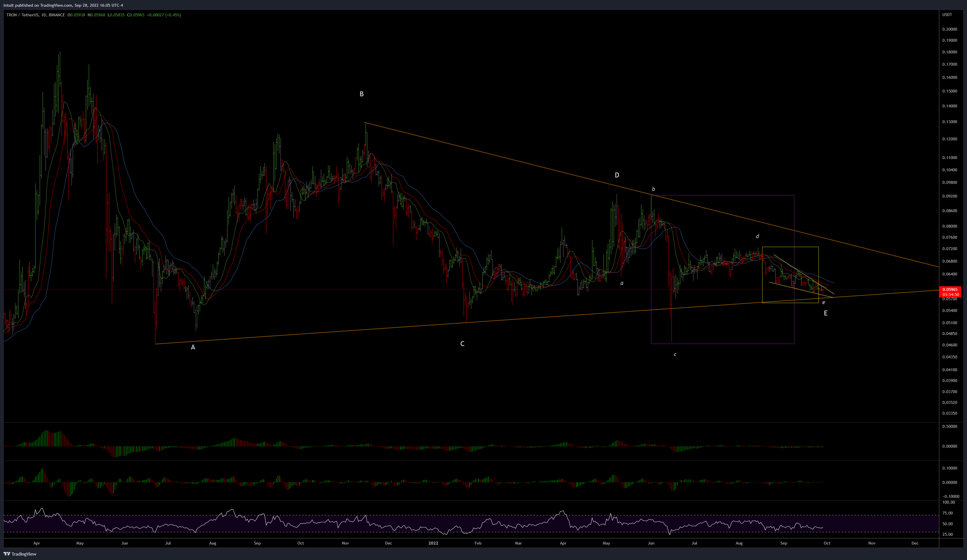Screen dimensions: 967x560
Task: Click the 0.09200 price axis label
Action: point(950,196)
